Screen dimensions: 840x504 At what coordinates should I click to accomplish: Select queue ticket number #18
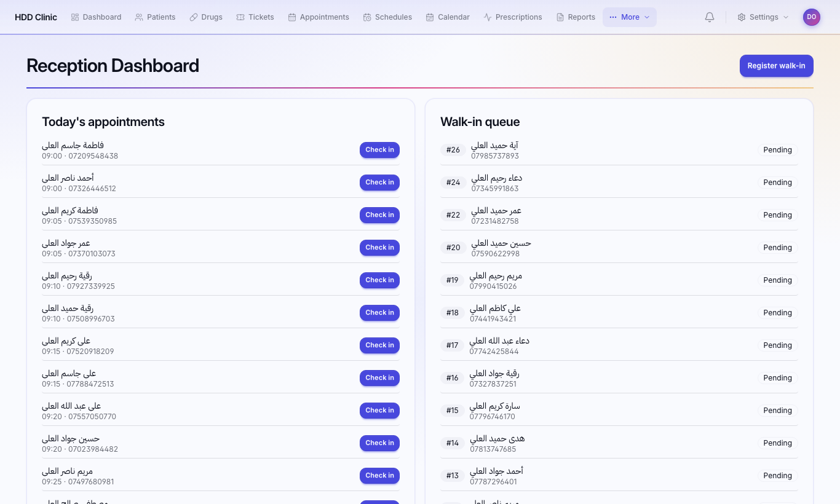453,313
